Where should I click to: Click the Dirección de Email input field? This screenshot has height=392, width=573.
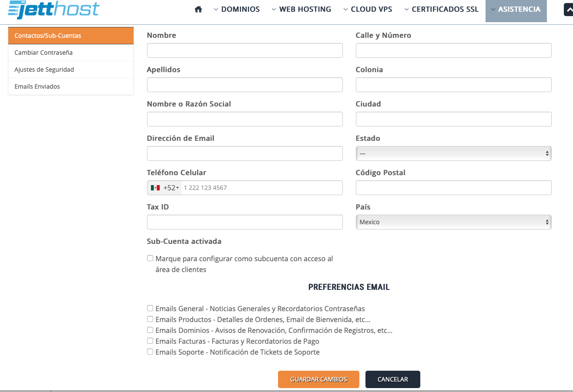click(245, 153)
